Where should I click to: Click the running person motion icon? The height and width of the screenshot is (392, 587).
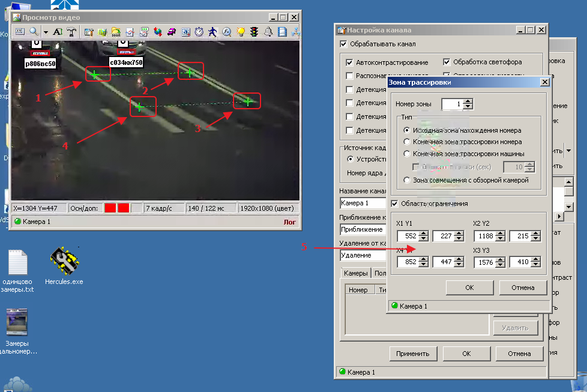tap(213, 32)
